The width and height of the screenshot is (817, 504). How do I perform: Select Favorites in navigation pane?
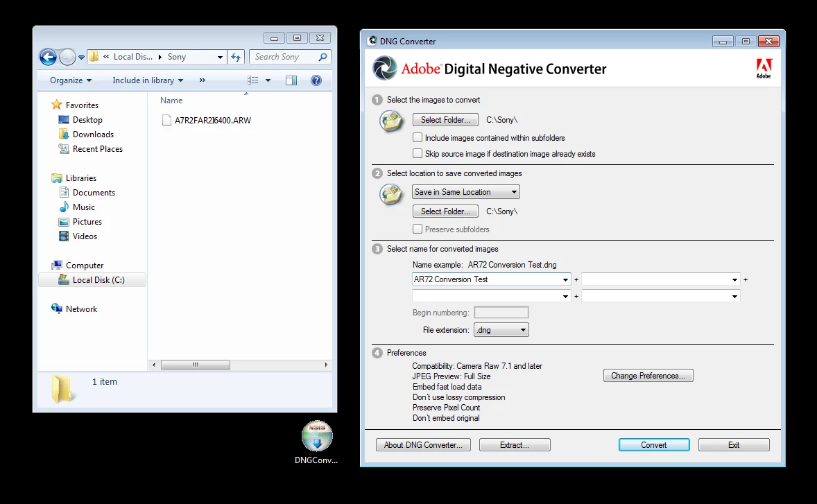point(82,105)
